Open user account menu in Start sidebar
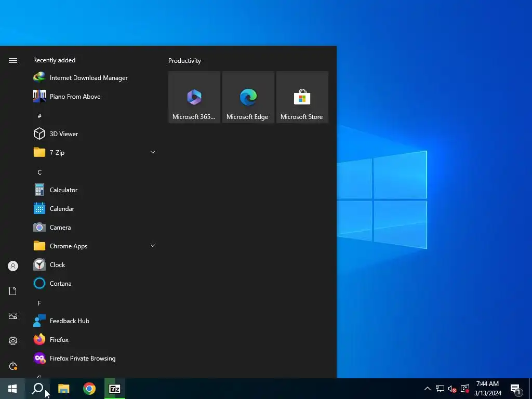This screenshot has height=399, width=532. point(13,266)
